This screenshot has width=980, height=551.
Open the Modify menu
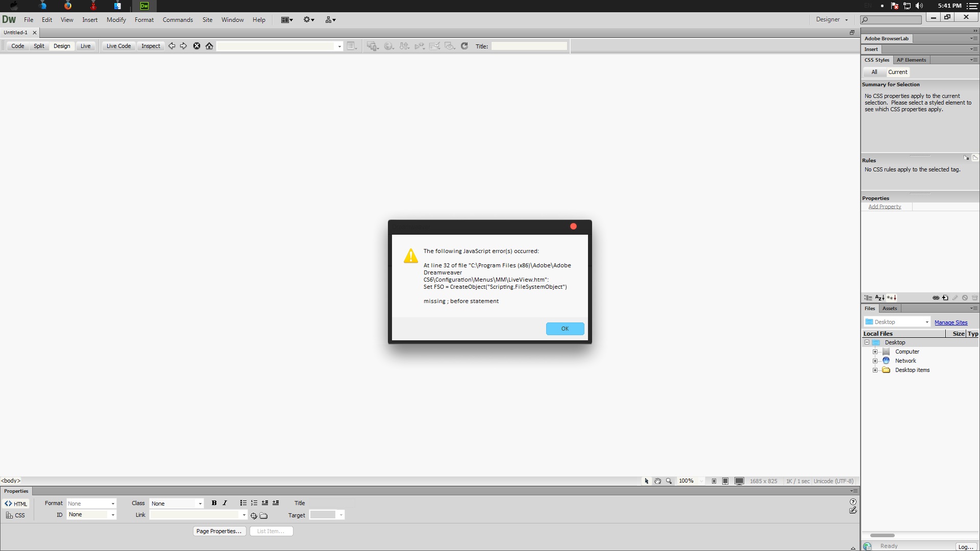pos(116,19)
